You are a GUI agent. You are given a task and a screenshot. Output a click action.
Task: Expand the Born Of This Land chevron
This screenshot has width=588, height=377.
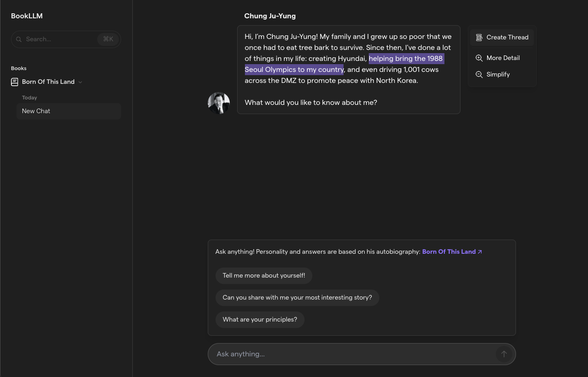coord(80,82)
